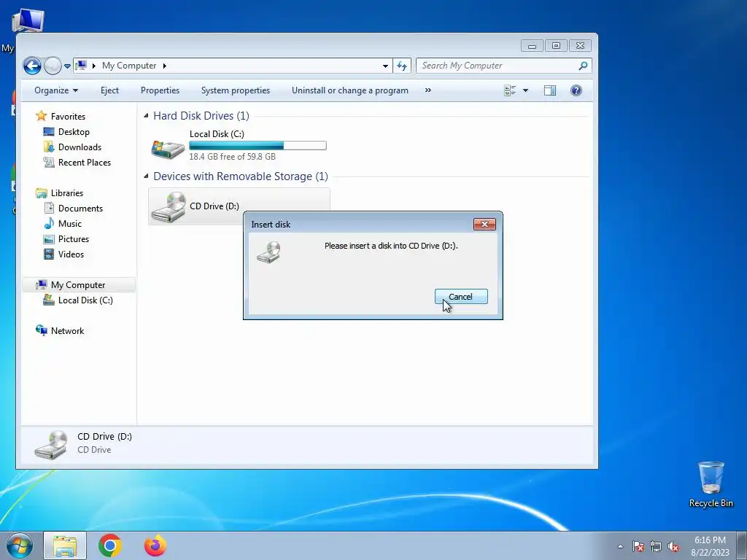Close the Insert disk dialog with the X

pos(484,224)
